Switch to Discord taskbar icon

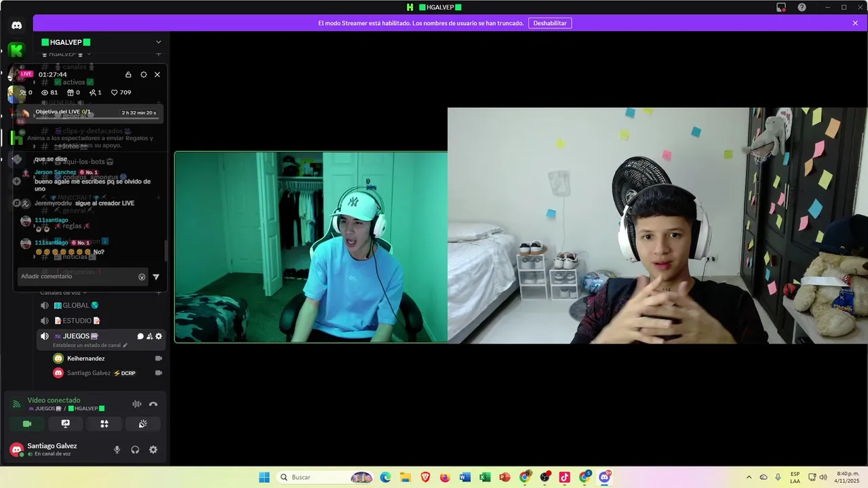pos(604,477)
